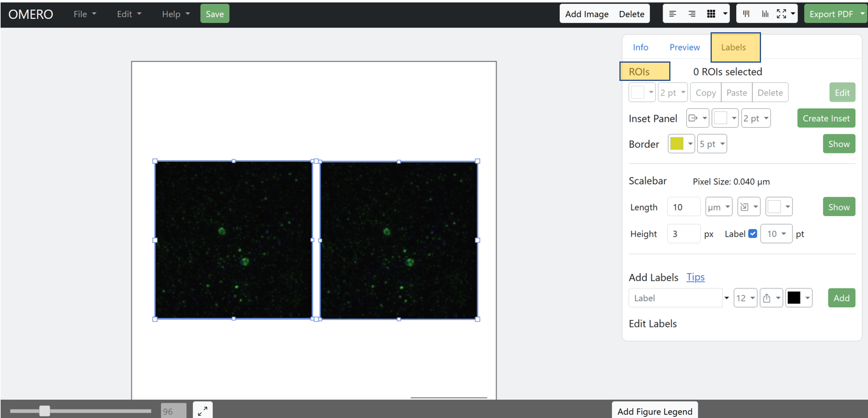Click the zoom percentage field showing 96
The image size is (868, 418).
tap(173, 411)
